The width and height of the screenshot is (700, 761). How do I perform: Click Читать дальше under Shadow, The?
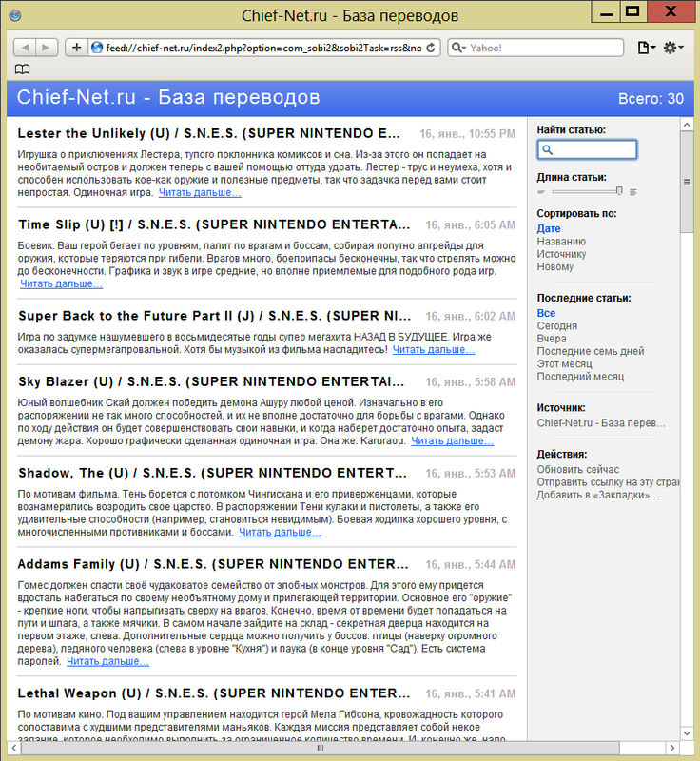280,533
